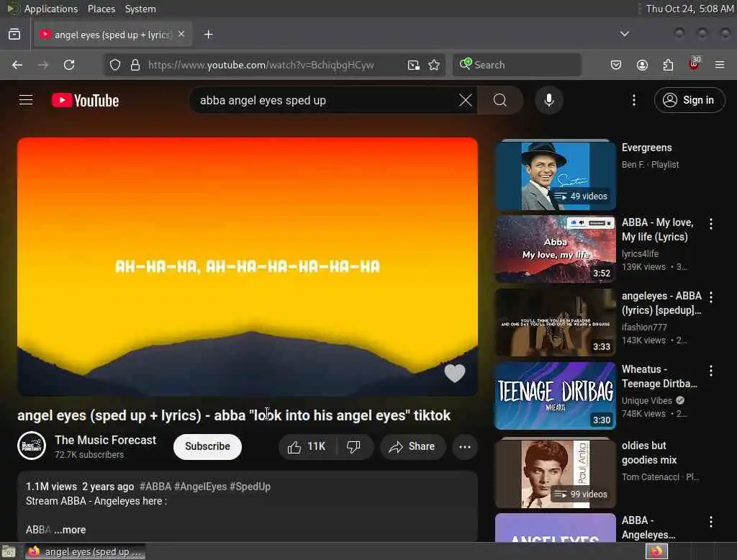Start voice search with the microphone

(x=548, y=100)
